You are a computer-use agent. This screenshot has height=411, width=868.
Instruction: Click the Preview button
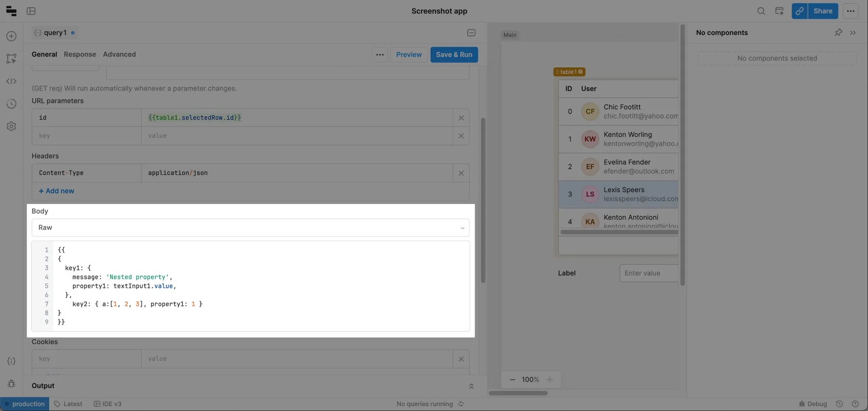point(408,54)
